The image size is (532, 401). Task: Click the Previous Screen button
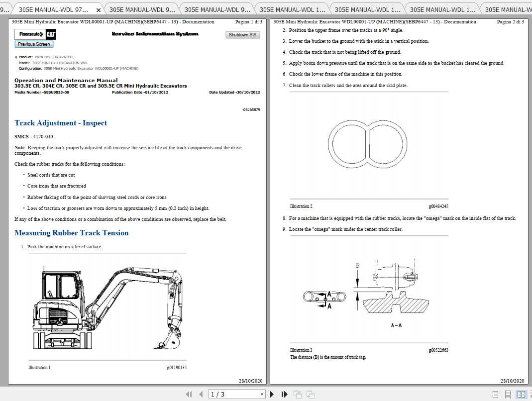click(34, 44)
